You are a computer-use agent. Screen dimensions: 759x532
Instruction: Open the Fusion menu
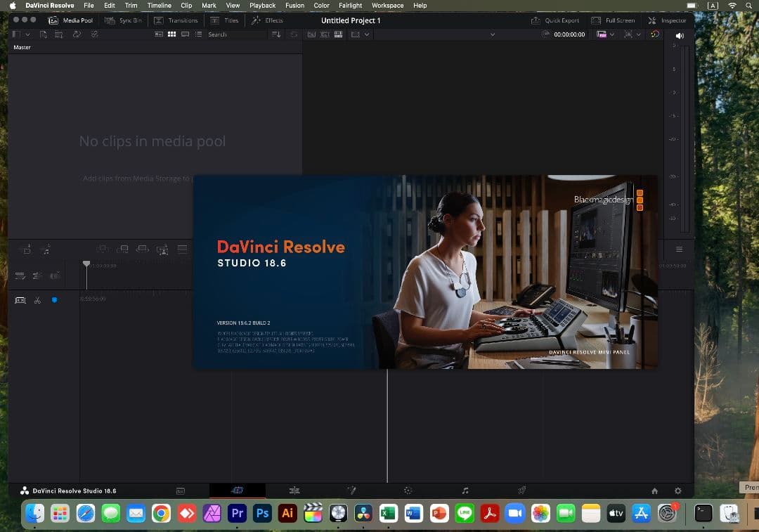294,5
